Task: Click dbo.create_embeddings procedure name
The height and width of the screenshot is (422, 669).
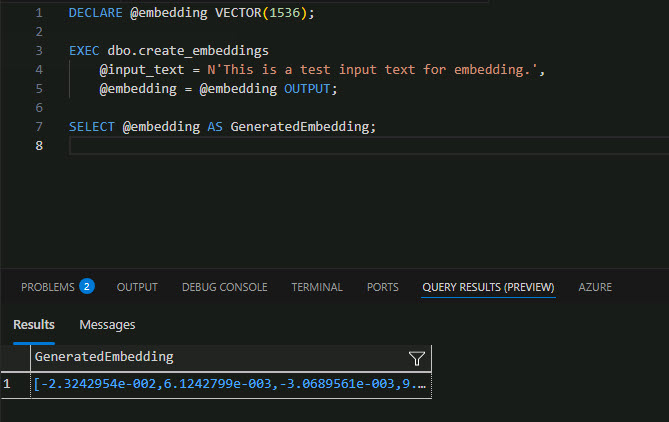Action: pyautogui.click(x=188, y=51)
